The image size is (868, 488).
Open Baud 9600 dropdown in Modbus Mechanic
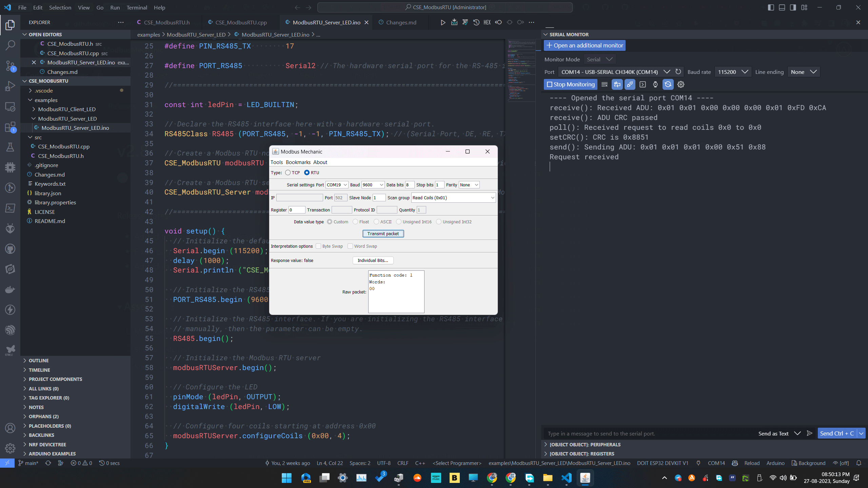pyautogui.click(x=373, y=185)
